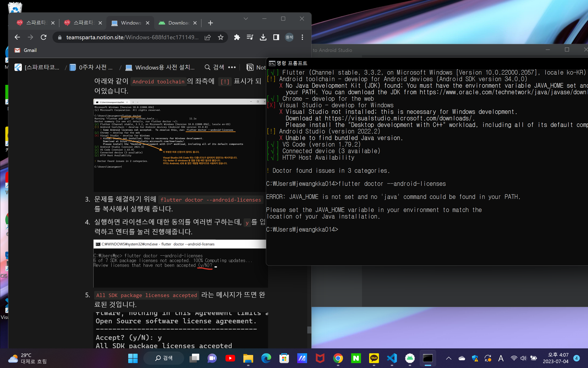588x368 pixels.
Task: Share this page icon in address bar
Action: pos(207,37)
